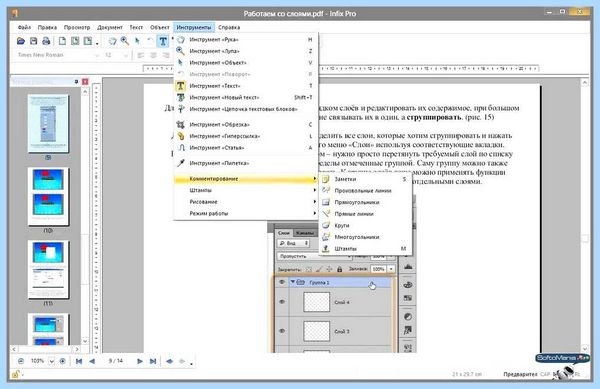Select the Object arrow tool toolbar icon
Screen dimensions: 600x389
pyautogui.click(x=137, y=41)
